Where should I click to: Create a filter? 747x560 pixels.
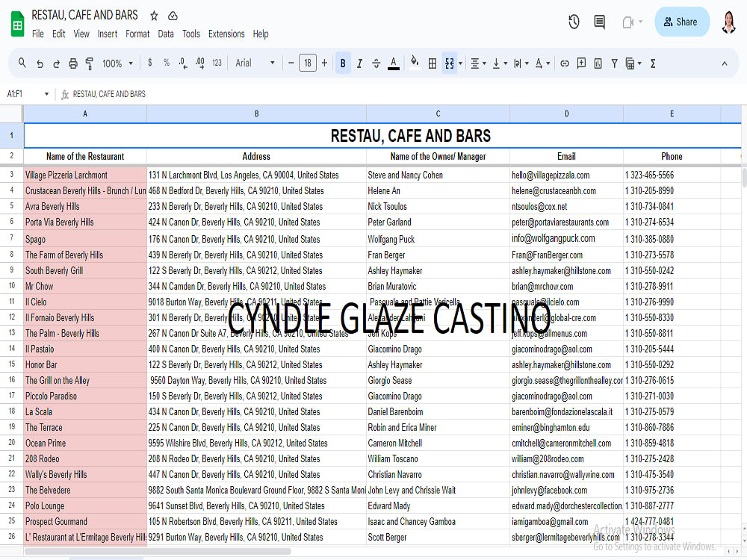click(615, 63)
